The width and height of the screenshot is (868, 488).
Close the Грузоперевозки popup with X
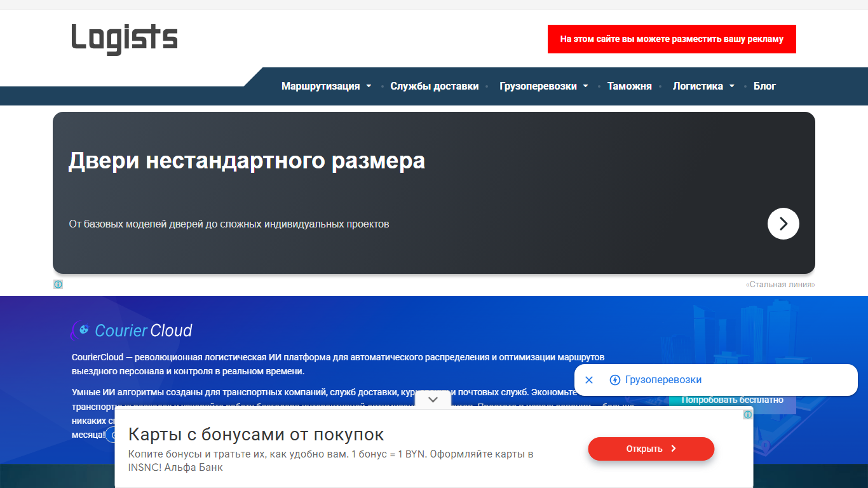coord(589,380)
